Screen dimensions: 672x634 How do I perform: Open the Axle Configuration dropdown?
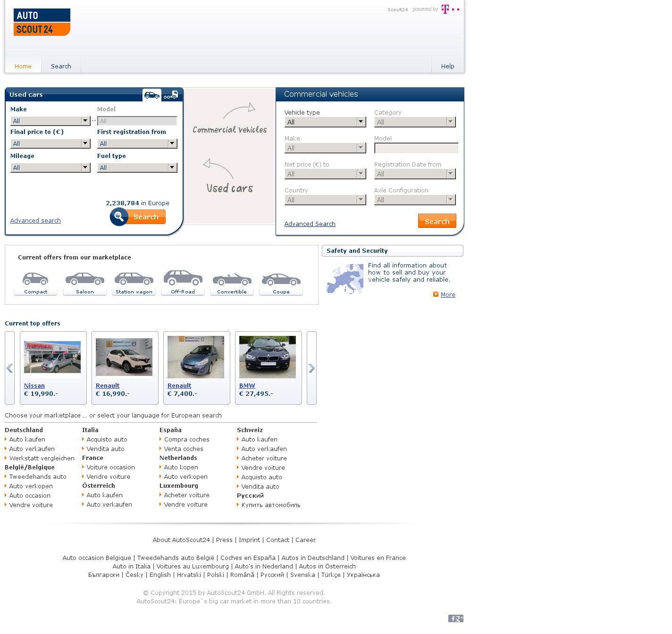pos(415,200)
